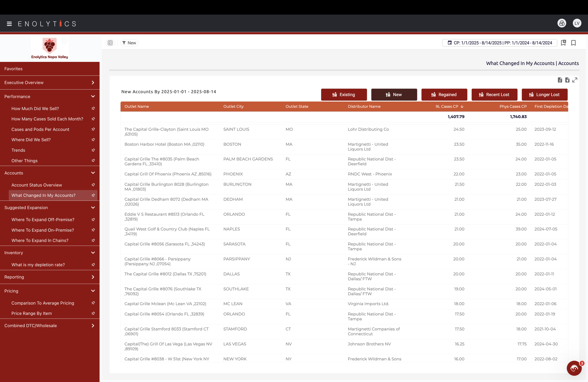Screen dimensions: 588x382
Task: Open the support chat bubble
Action: [x=574, y=368]
